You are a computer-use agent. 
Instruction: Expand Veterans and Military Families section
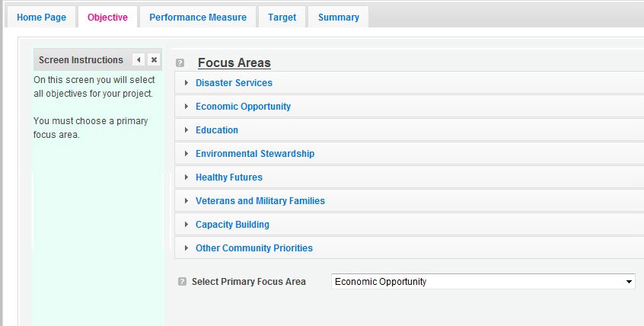point(260,201)
